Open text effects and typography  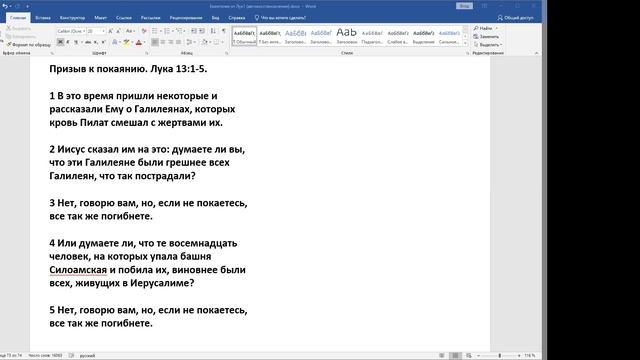click(x=116, y=42)
